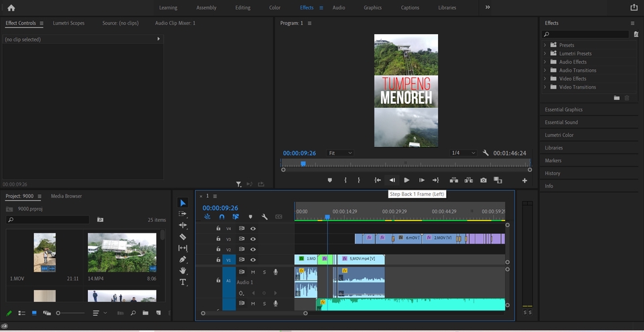This screenshot has width=644, height=332.
Task: Open Program monitor settings wrench
Action: tap(486, 153)
